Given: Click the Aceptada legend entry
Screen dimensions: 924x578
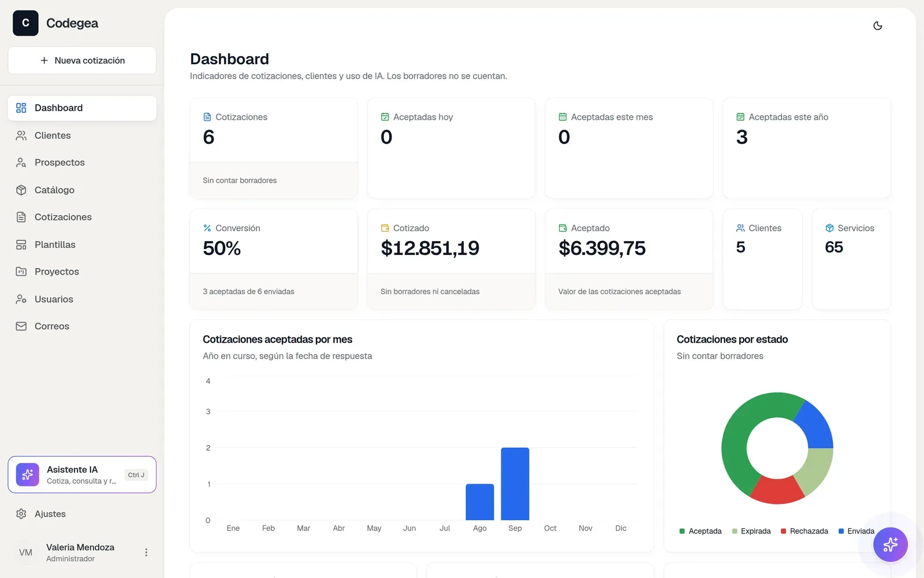Looking at the screenshot, I should [701, 531].
